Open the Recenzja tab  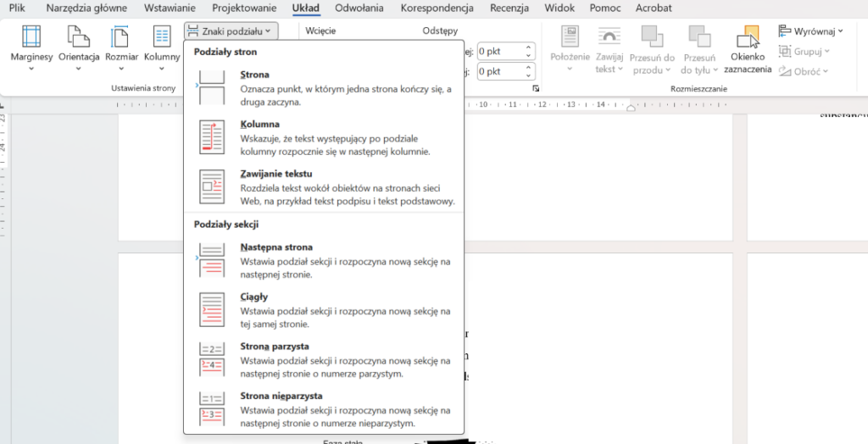coord(509,8)
